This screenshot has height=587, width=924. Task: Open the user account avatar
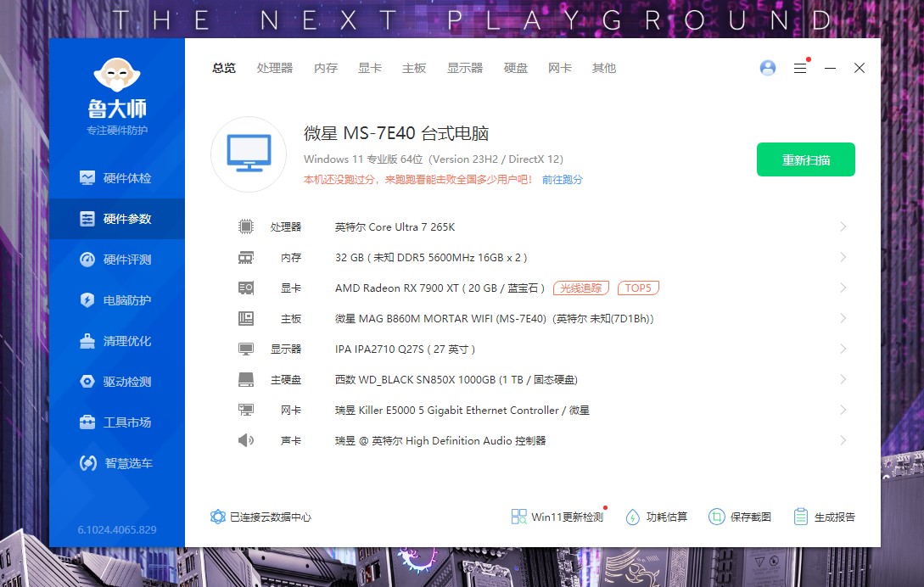click(768, 68)
